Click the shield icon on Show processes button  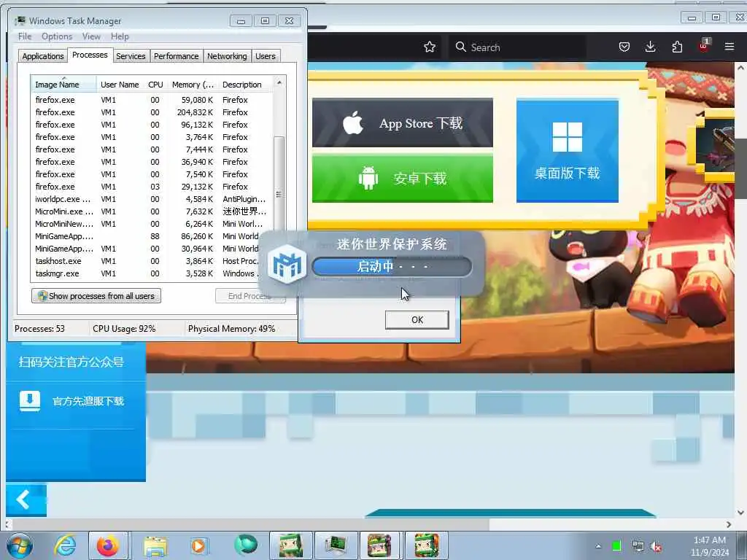42,296
